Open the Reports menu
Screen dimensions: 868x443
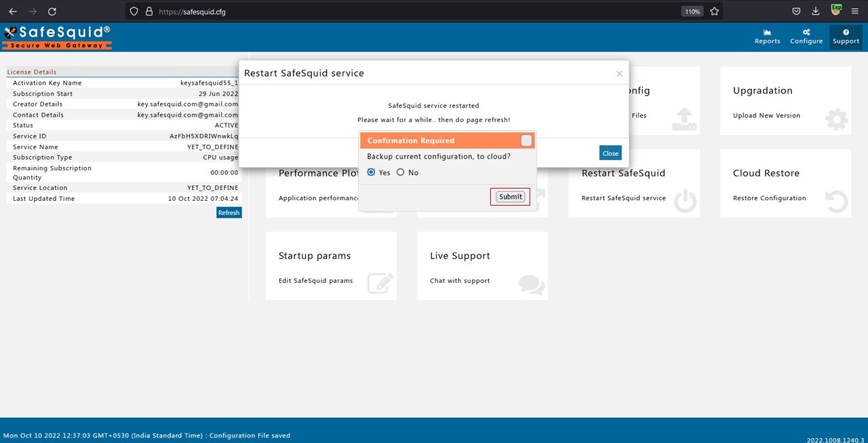coord(768,37)
